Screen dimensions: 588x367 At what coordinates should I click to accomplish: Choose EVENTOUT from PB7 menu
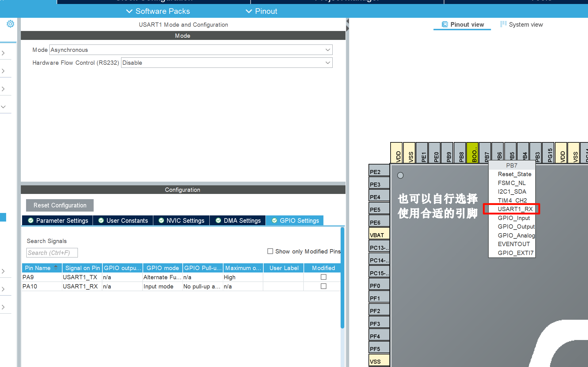[512, 244]
